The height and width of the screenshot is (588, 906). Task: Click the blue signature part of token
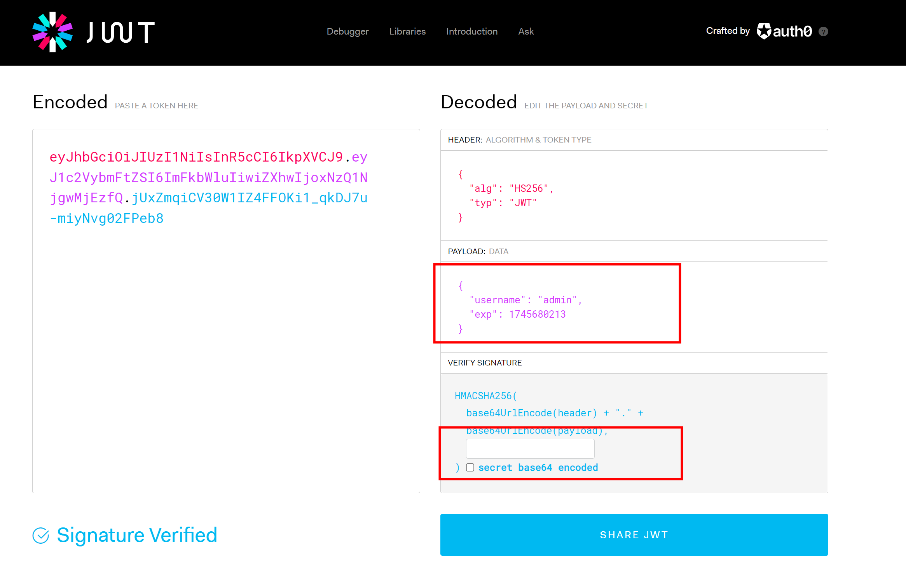tap(249, 198)
